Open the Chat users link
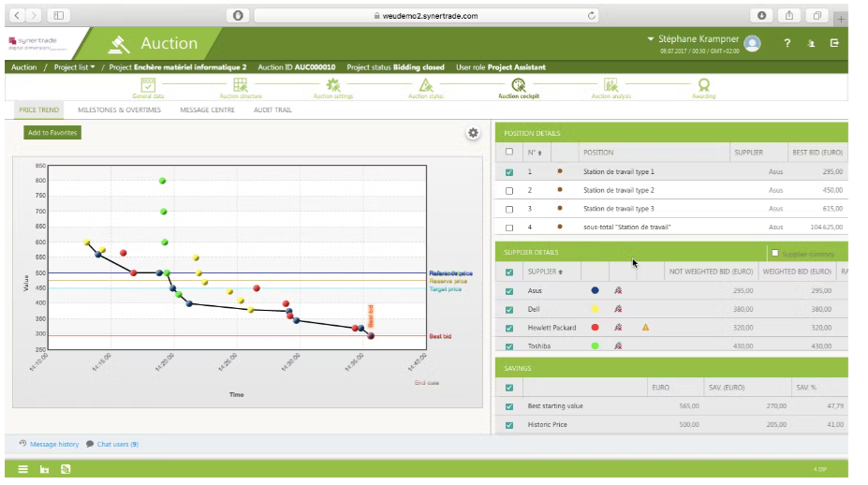The image size is (868, 485). (x=117, y=444)
